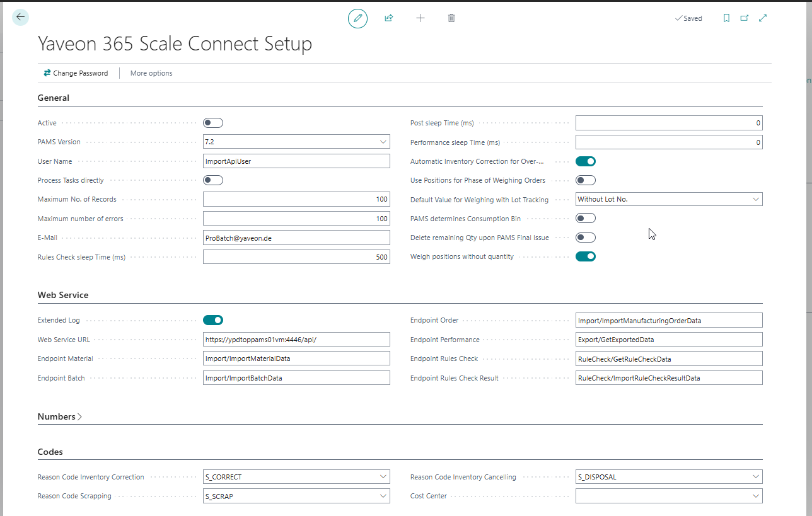Disable the Extended Log switch
Image resolution: width=812 pixels, height=516 pixels.
(213, 320)
